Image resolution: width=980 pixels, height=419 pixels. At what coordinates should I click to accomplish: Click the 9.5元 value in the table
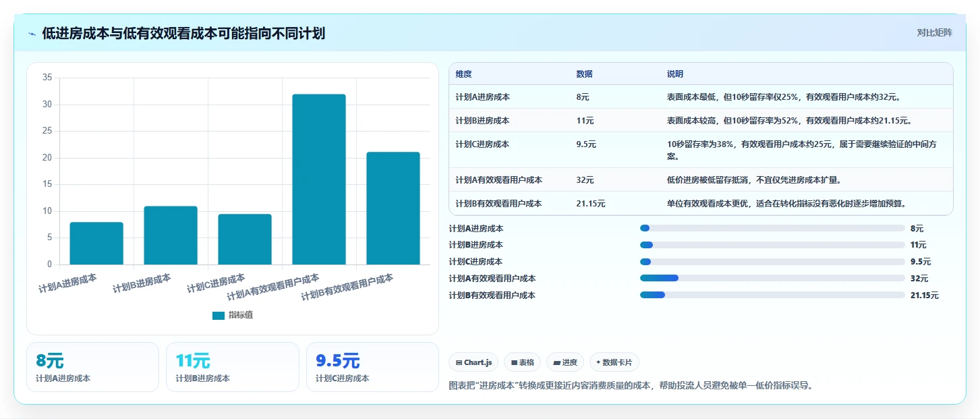[x=586, y=144]
